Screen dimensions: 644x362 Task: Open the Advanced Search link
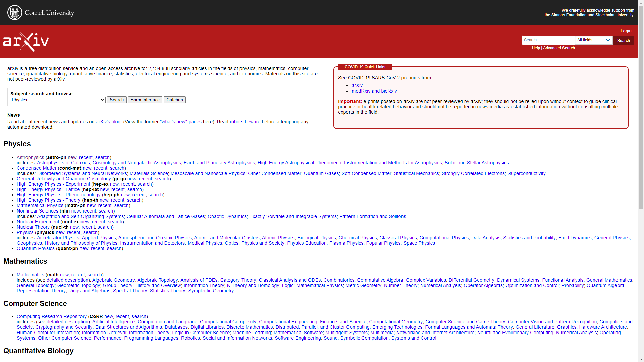pyautogui.click(x=559, y=48)
